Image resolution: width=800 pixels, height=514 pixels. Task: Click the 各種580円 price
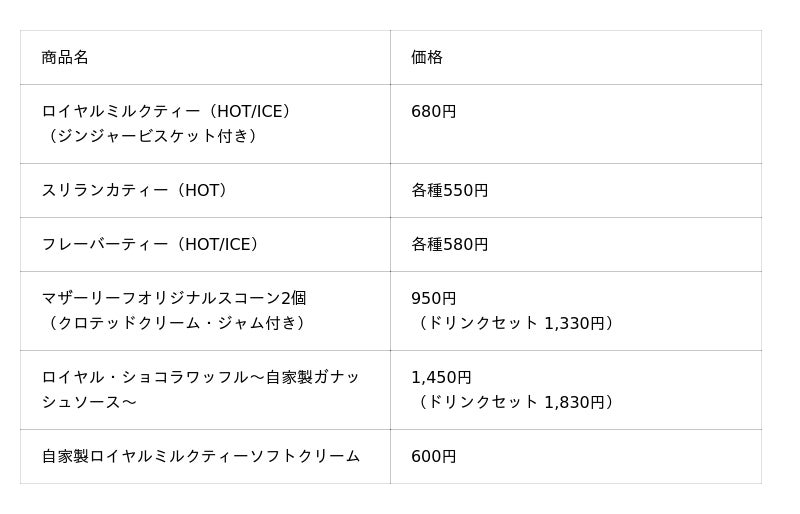coord(449,244)
